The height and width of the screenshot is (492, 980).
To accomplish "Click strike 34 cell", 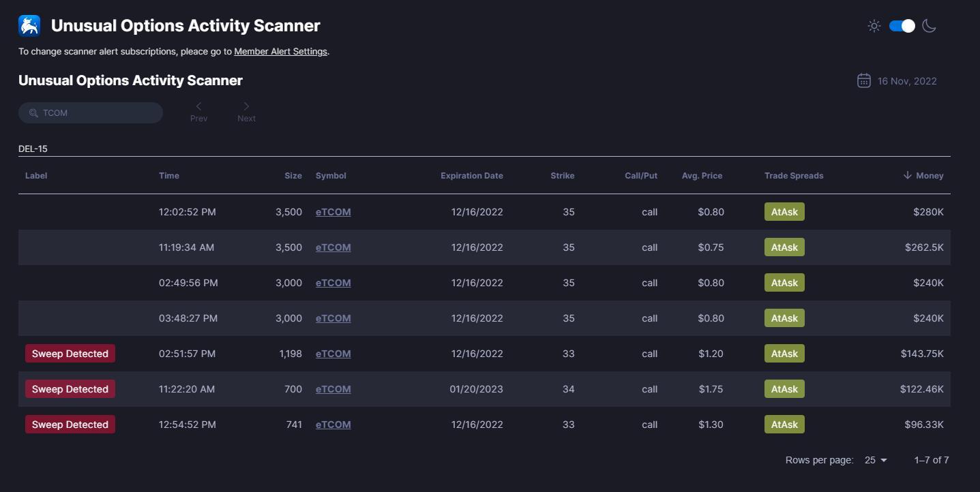I will click(x=569, y=389).
